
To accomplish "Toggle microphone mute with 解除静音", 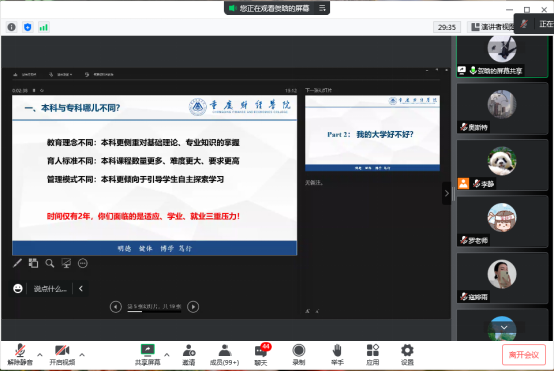I will point(20,354).
